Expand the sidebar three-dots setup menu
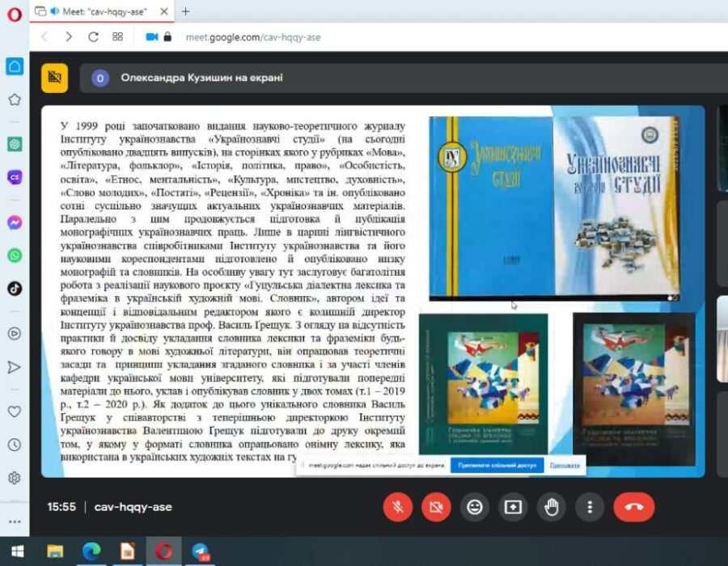The width and height of the screenshot is (728, 566). pyautogui.click(x=15, y=522)
